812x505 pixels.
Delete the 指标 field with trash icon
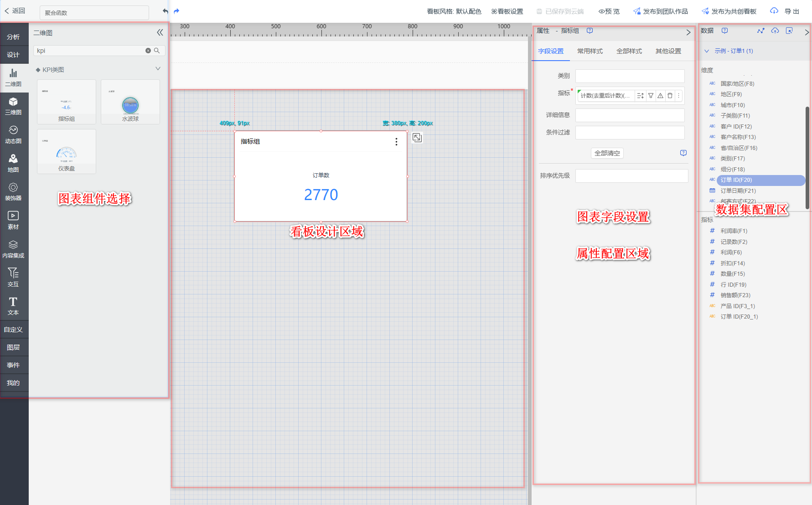point(670,96)
